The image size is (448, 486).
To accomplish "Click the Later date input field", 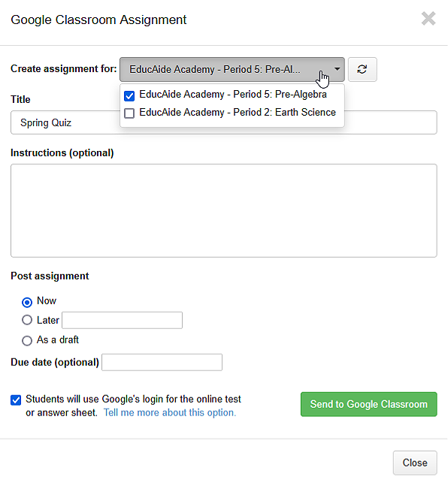I will pos(122,320).
